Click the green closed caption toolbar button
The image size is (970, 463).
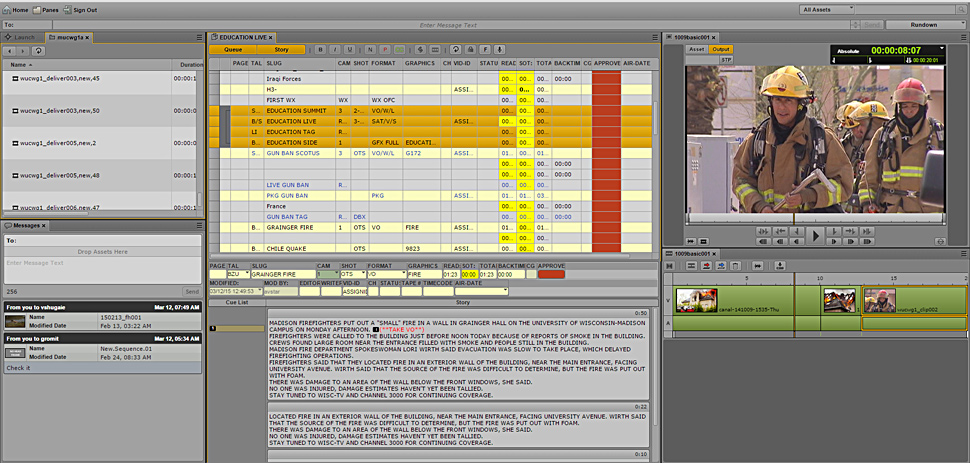point(400,50)
